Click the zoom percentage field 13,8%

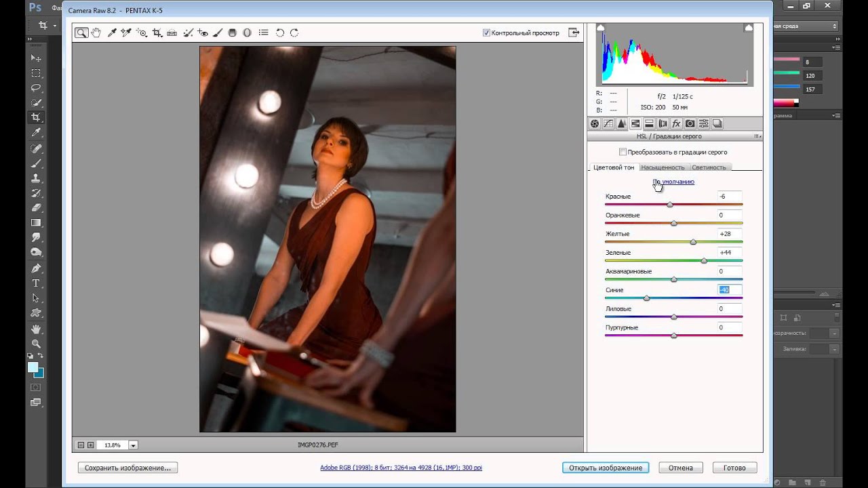point(113,445)
